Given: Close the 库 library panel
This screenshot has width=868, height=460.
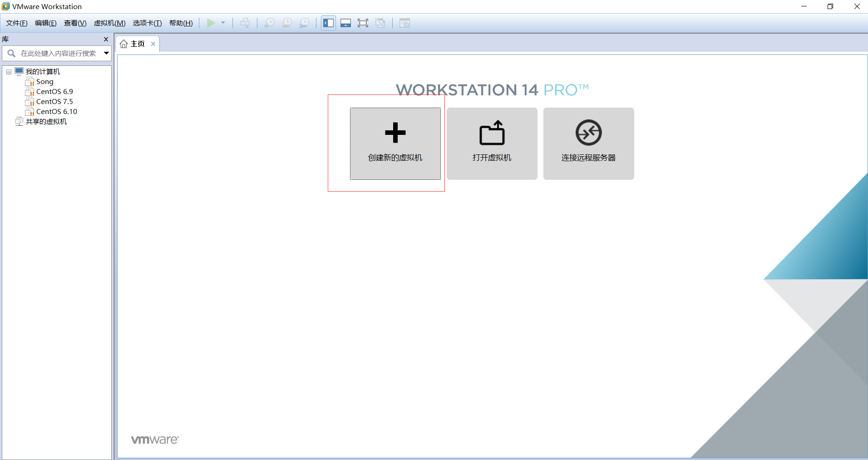Looking at the screenshot, I should pyautogui.click(x=106, y=40).
